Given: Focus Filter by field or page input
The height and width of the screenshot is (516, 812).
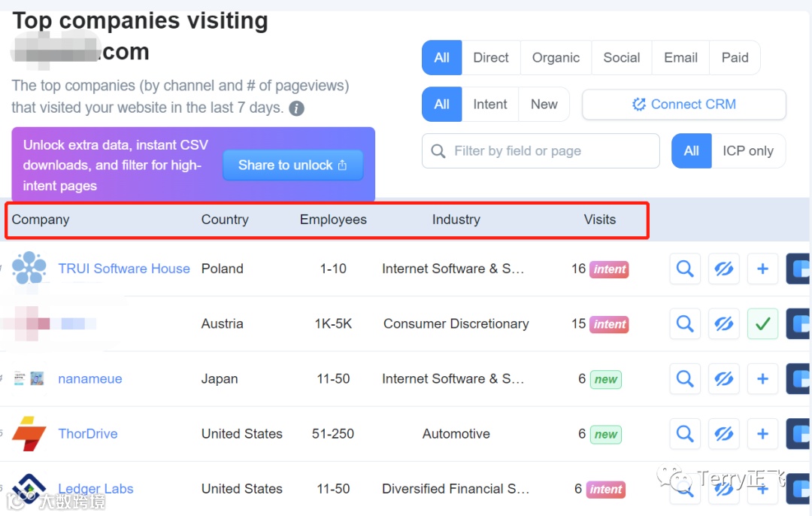Looking at the screenshot, I should tap(541, 150).
